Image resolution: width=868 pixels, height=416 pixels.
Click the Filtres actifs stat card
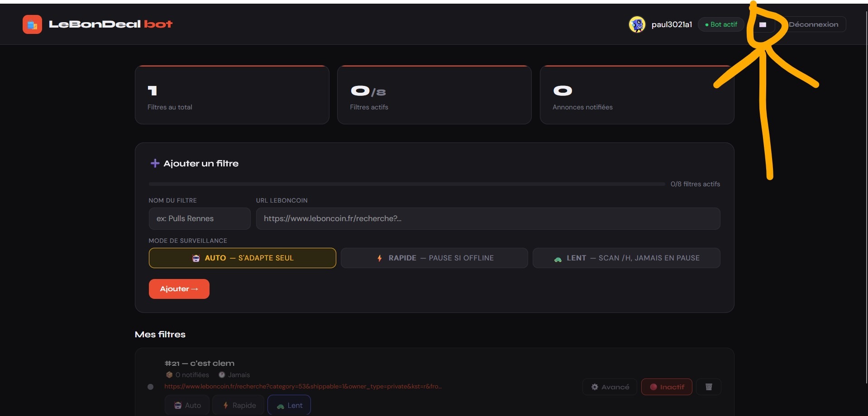434,95
